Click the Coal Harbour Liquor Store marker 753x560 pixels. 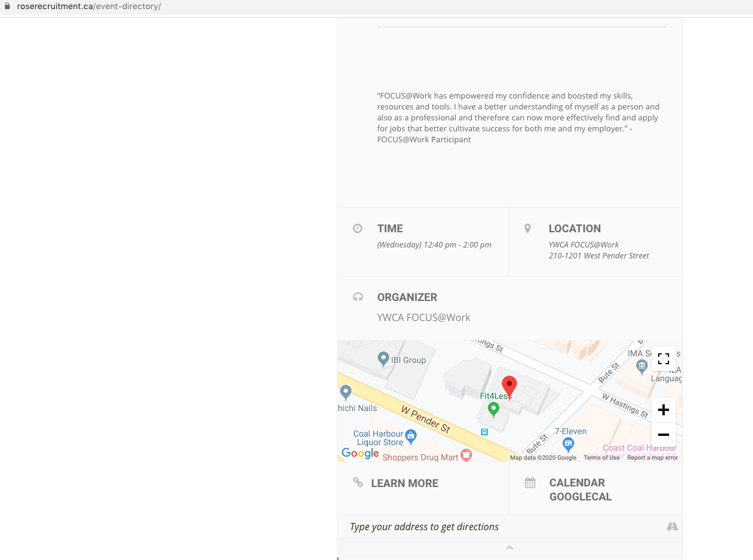point(411,435)
